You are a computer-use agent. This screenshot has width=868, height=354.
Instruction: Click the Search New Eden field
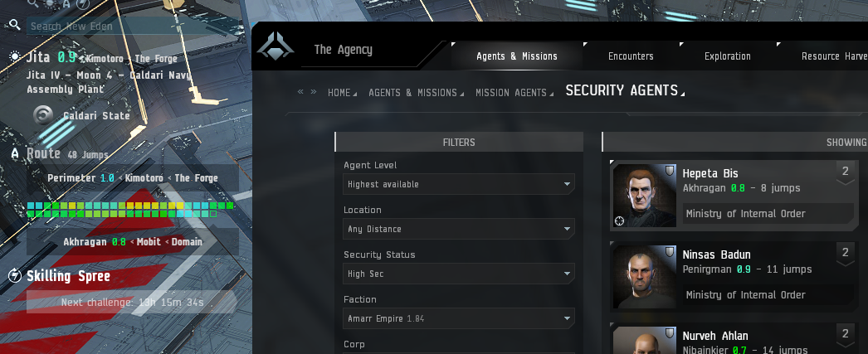(133, 26)
